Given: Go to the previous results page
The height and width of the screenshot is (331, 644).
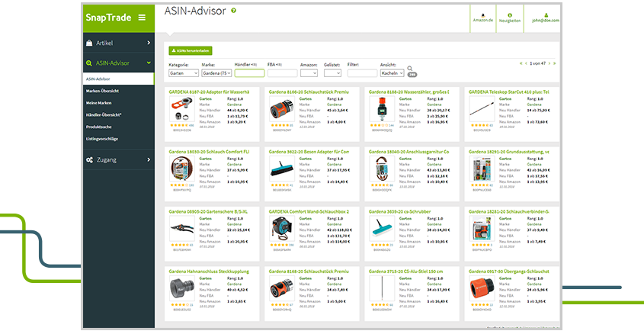Looking at the screenshot, I should 526,63.
